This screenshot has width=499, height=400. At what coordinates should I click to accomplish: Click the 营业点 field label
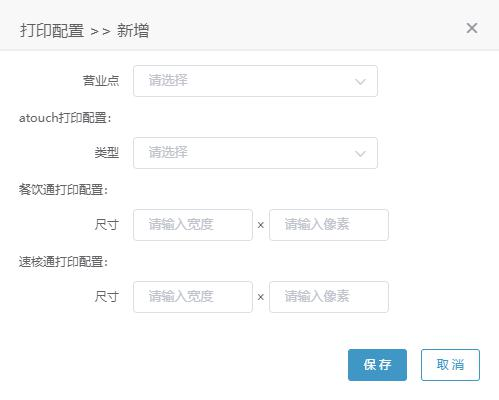pyautogui.click(x=101, y=81)
